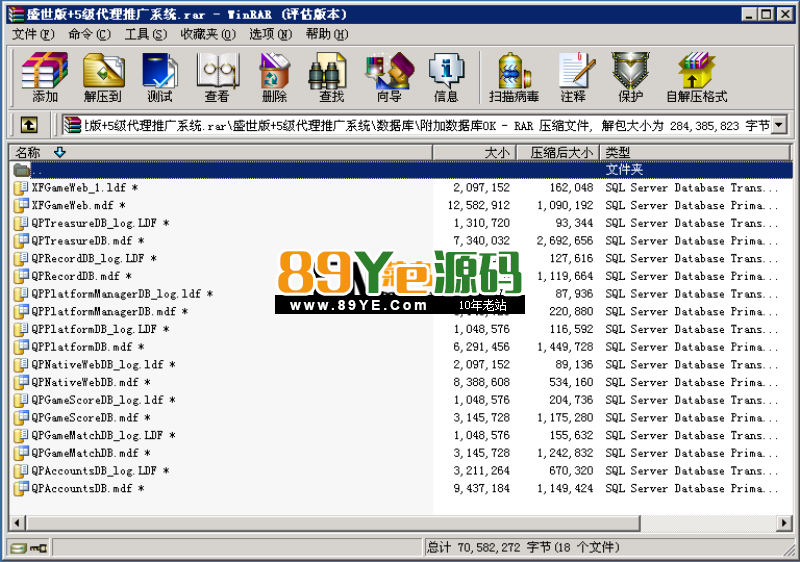Screen dimensions: 800x562
Task: Select the parent folder ".." icon
Action: tap(21, 170)
